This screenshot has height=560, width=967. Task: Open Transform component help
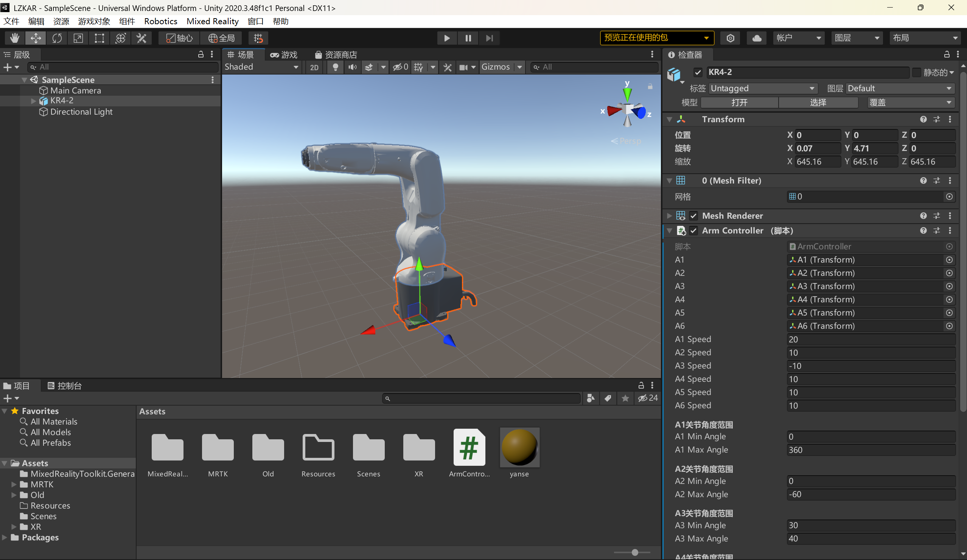923,119
